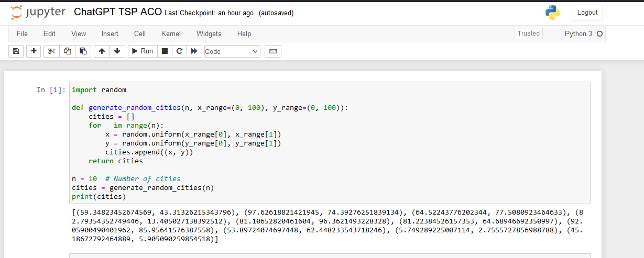Select cell via In [1] prompt

(x=51, y=90)
